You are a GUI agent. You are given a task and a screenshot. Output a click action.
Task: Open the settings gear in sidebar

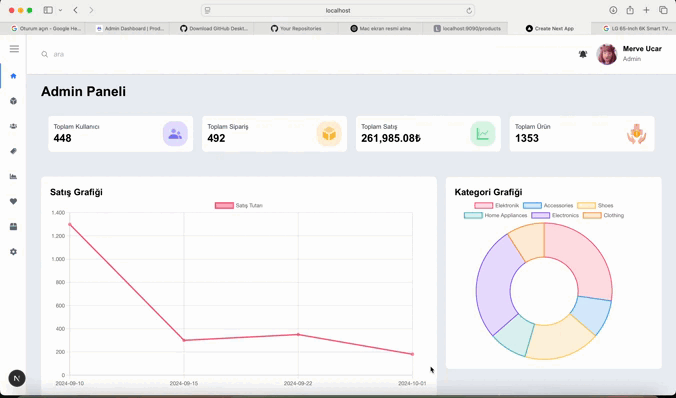pyautogui.click(x=13, y=251)
